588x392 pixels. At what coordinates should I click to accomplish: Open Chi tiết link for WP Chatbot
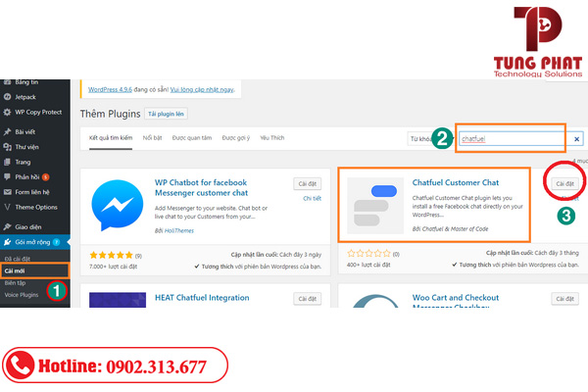pos(312,198)
